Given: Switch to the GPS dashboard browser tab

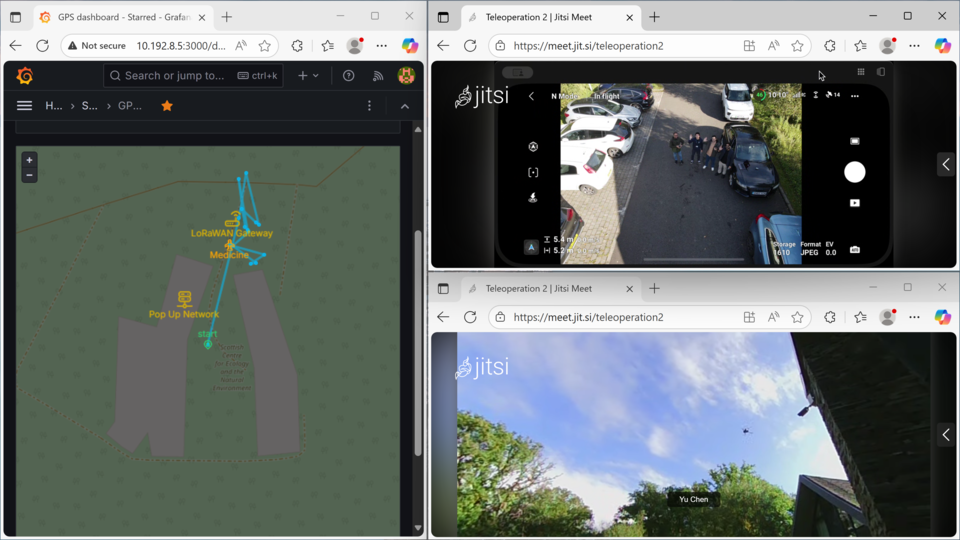Looking at the screenshot, I should (x=120, y=17).
